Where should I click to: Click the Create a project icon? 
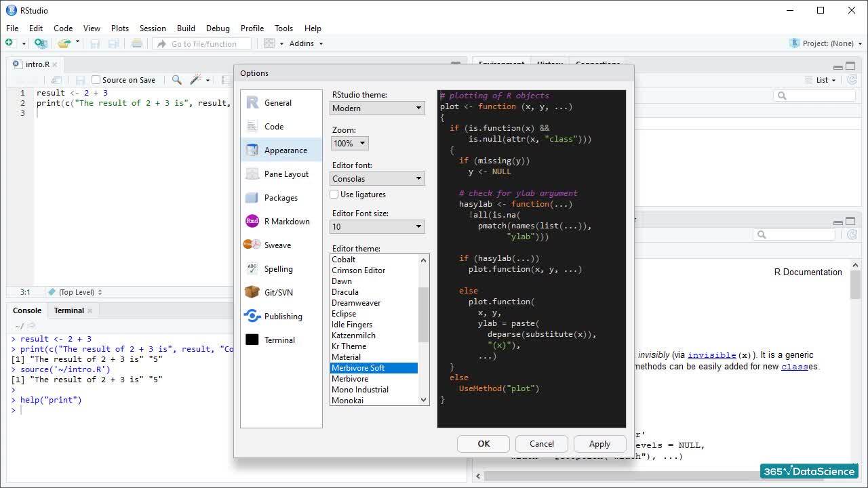tap(41, 43)
